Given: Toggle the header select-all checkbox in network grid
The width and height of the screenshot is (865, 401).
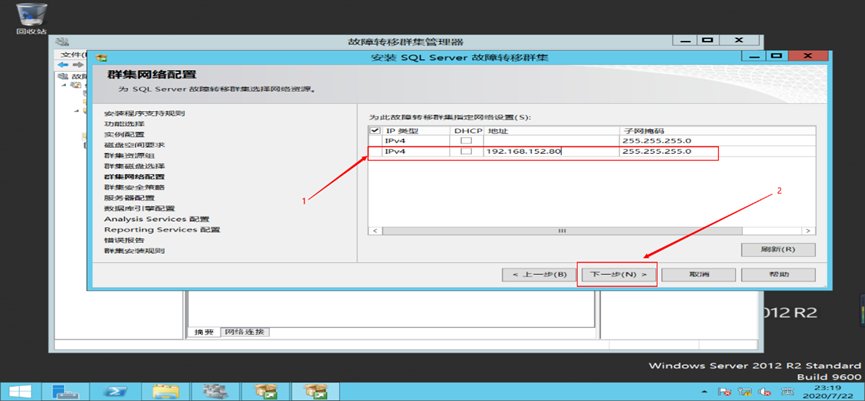Looking at the screenshot, I should click(x=375, y=131).
